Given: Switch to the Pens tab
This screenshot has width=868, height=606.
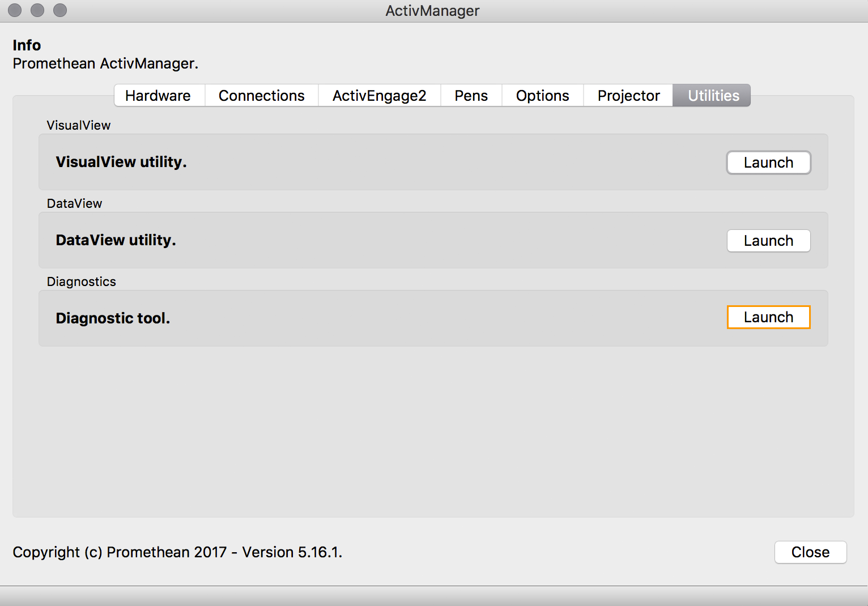Looking at the screenshot, I should [471, 95].
